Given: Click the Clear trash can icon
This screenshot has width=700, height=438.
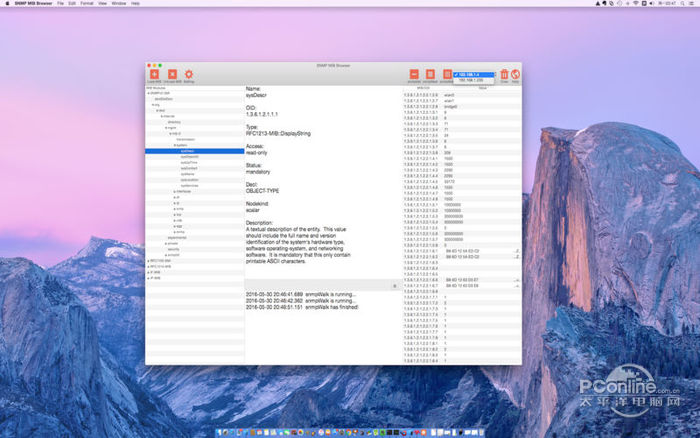Looking at the screenshot, I should [504, 74].
